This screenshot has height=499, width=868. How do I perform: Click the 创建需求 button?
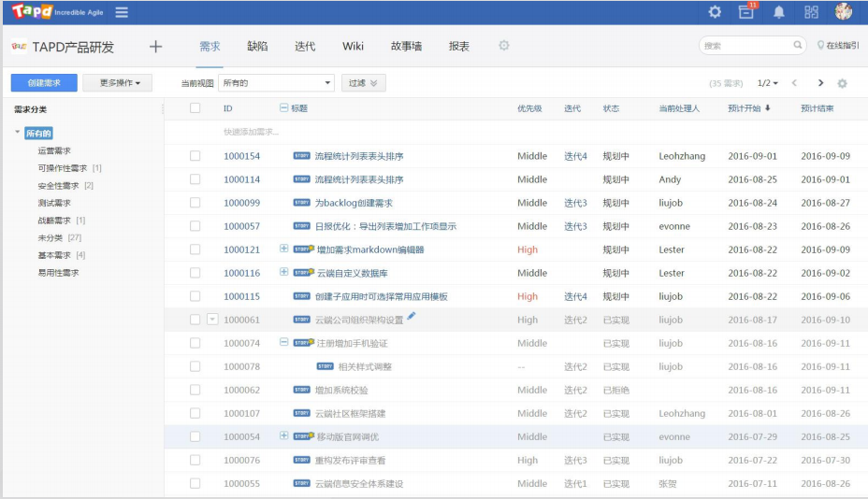[44, 83]
